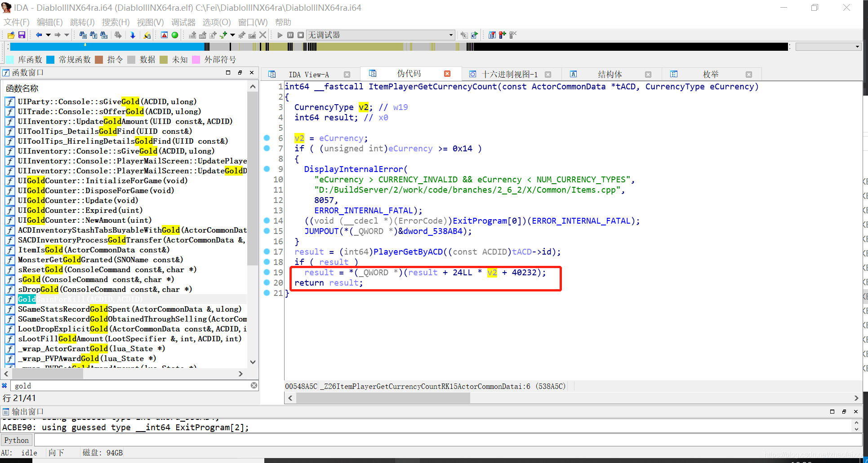Click the red warning triangle toolbar icon
This screenshot has height=463, width=868.
click(x=165, y=35)
